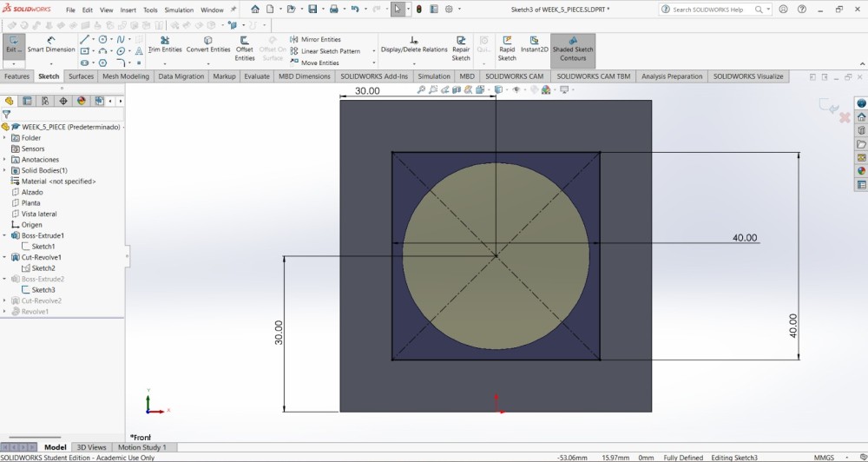
Task: Expand the Revolve1 feature
Action: [4, 311]
